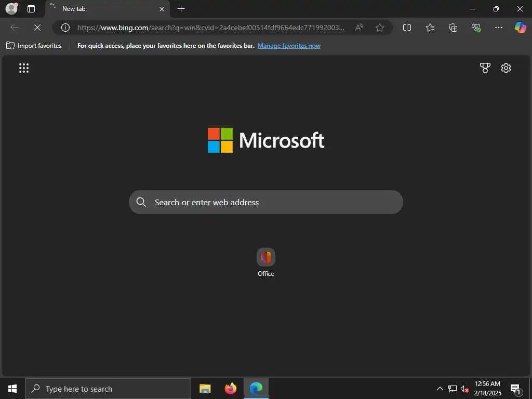Image resolution: width=532 pixels, height=399 pixels.
Task: Add this page to favorites star
Action: coord(380,28)
